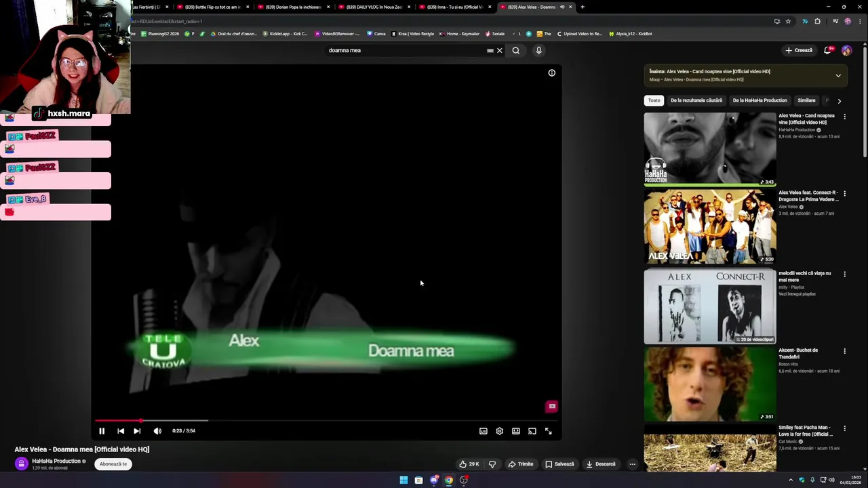This screenshot has height=488, width=868.
Task: Open the player settings gear
Action: 500,431
